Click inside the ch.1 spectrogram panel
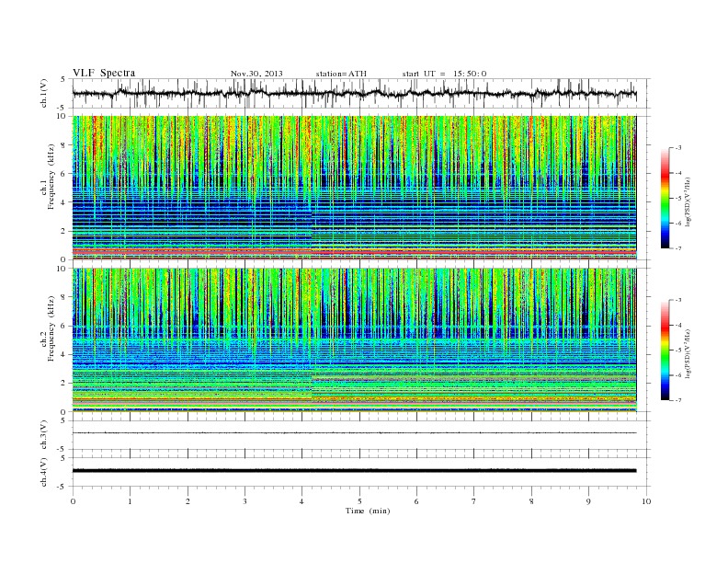 pyautogui.click(x=355, y=188)
